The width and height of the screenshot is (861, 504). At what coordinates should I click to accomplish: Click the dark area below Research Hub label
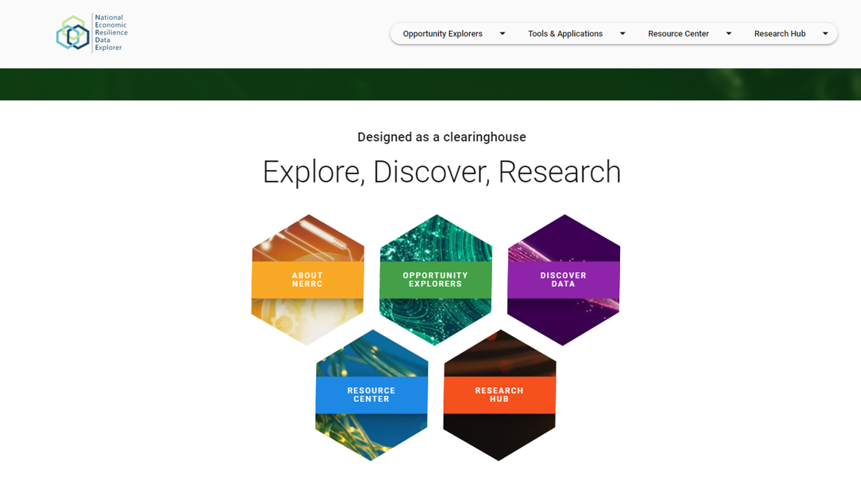point(500,434)
